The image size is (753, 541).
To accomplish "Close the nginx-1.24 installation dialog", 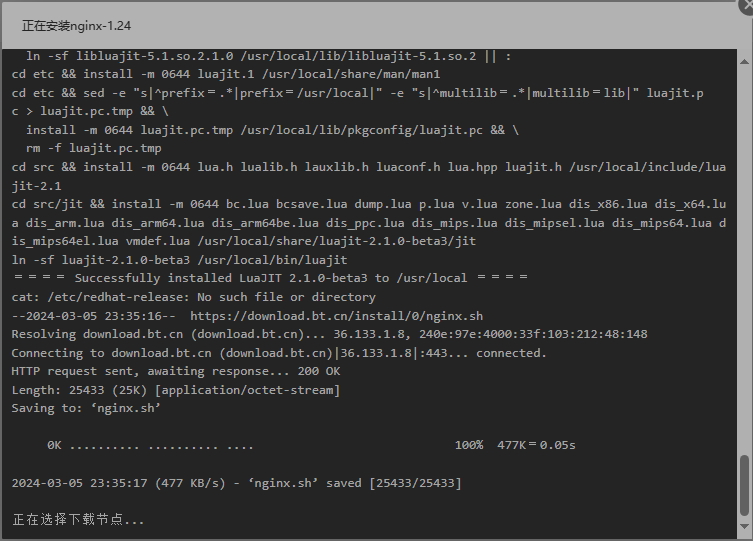I will tap(747, 5).
